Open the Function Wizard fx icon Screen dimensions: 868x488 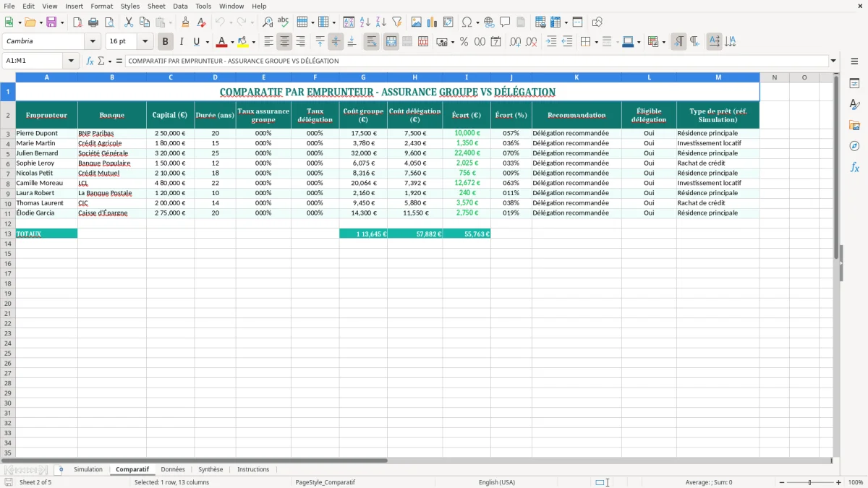coord(90,61)
